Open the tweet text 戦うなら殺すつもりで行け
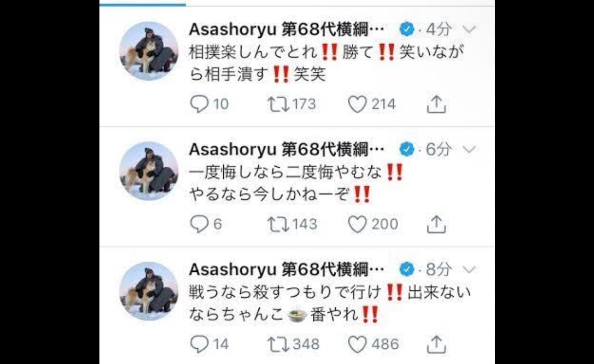This screenshot has width=594, height=364. [287, 293]
